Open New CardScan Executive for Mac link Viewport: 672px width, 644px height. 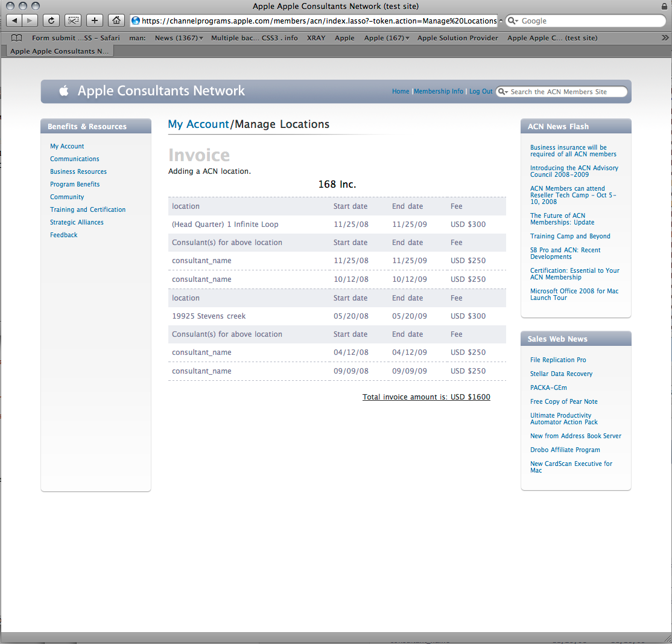pos(571,467)
